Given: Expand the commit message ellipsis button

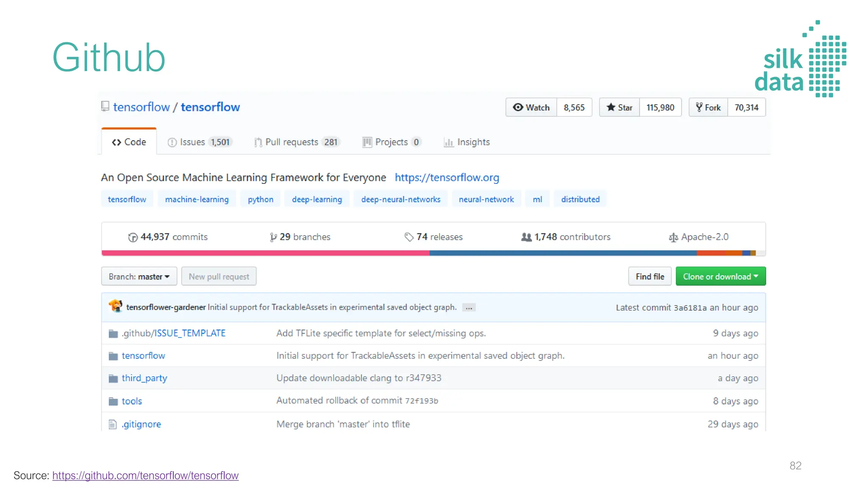Looking at the screenshot, I should pyautogui.click(x=469, y=308).
